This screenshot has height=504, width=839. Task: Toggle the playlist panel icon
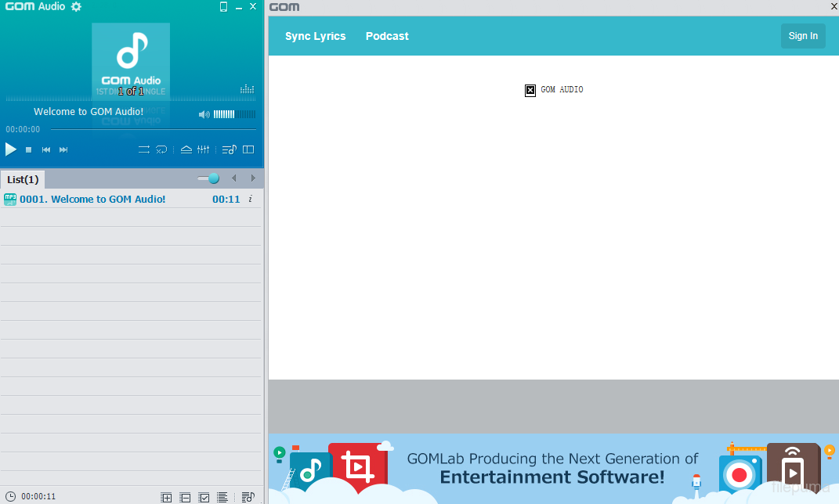tap(229, 149)
